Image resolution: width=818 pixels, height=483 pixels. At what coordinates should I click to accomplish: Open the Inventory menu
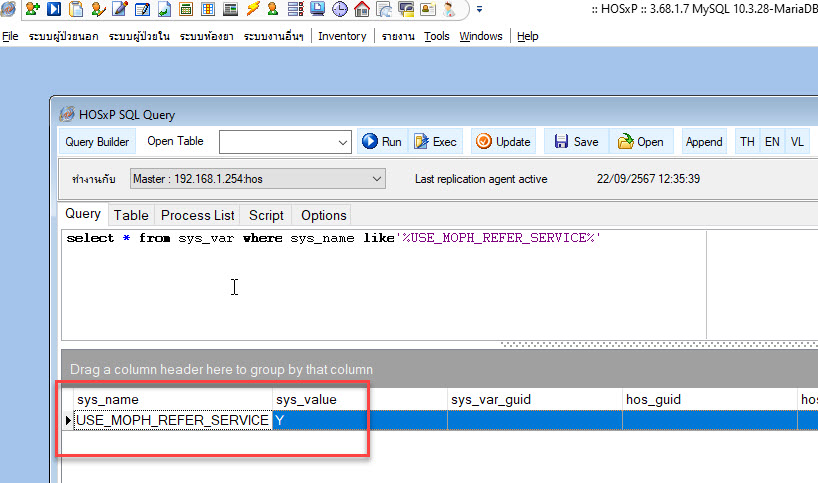click(x=342, y=36)
